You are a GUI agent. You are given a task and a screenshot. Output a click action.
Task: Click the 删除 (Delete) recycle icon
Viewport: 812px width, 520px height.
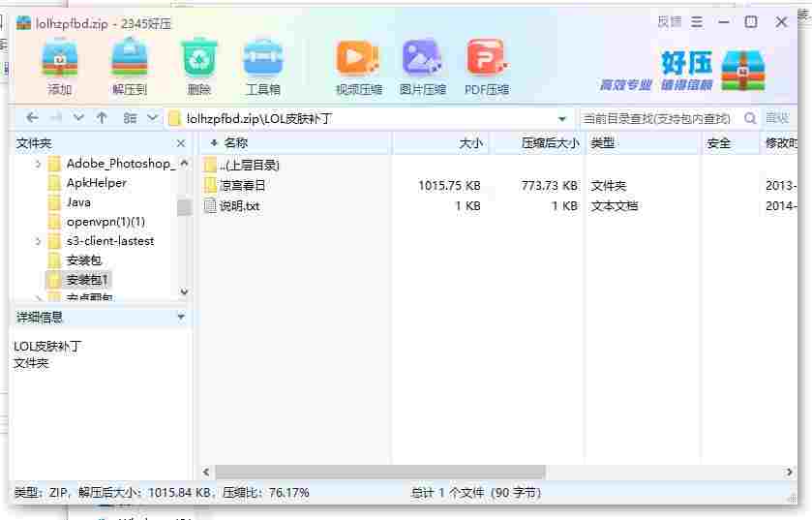[x=198, y=66]
